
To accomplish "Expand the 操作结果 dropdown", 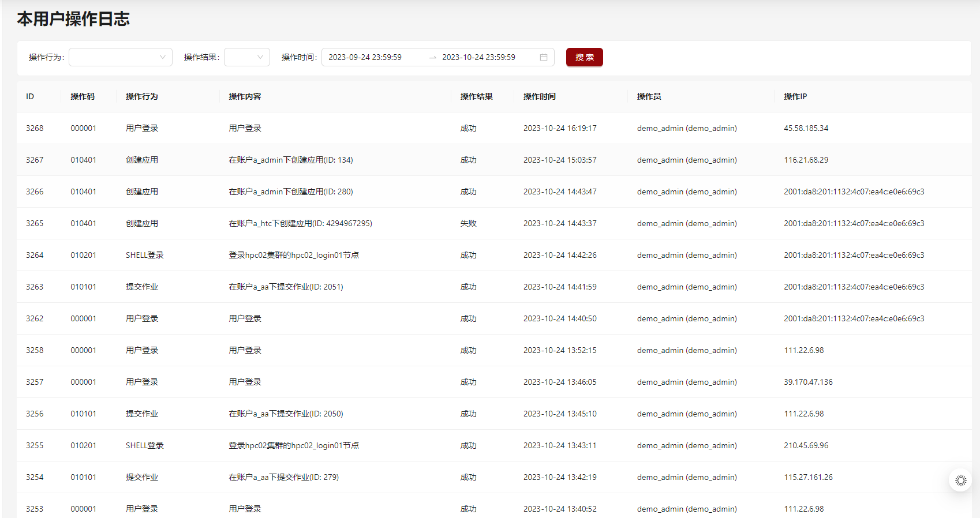I will [247, 57].
